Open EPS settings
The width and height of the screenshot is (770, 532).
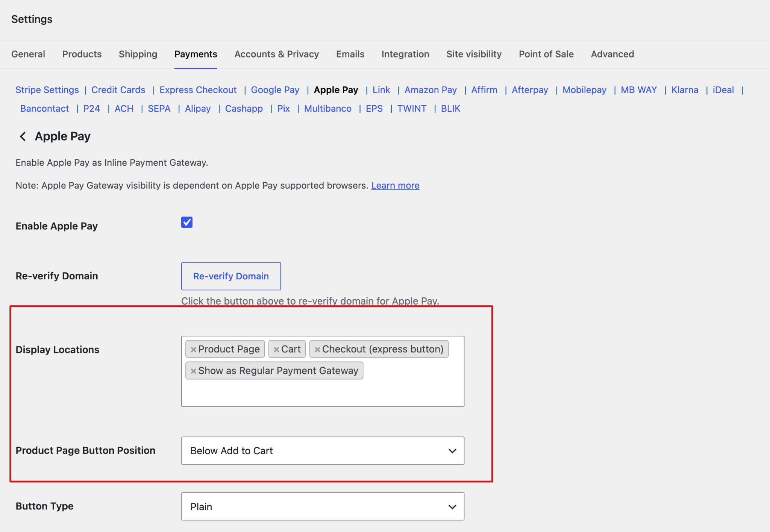(x=374, y=108)
